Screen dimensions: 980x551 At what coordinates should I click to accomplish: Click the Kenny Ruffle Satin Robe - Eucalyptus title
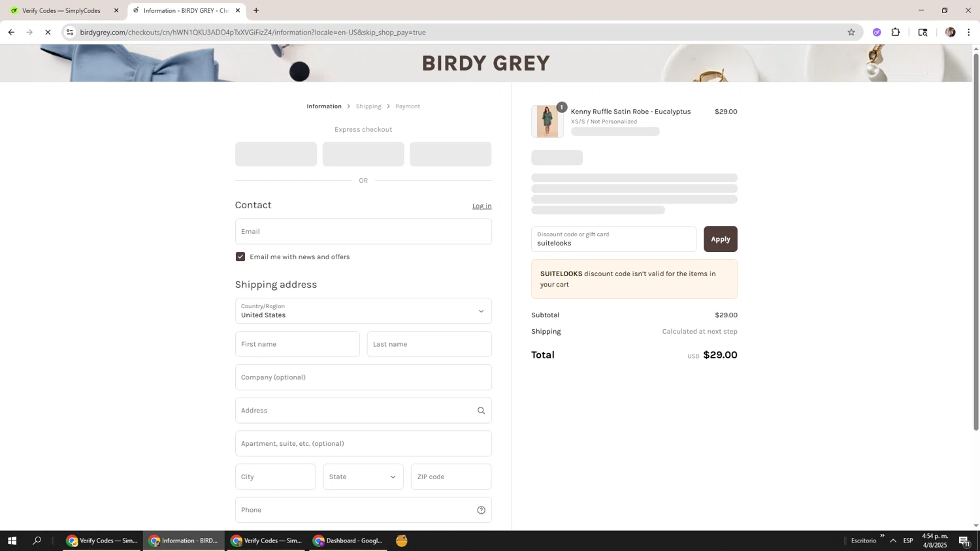click(630, 112)
